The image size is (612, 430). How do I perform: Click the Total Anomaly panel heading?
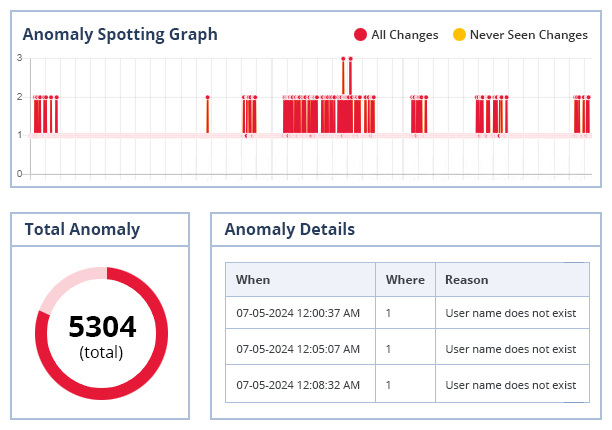[82, 229]
